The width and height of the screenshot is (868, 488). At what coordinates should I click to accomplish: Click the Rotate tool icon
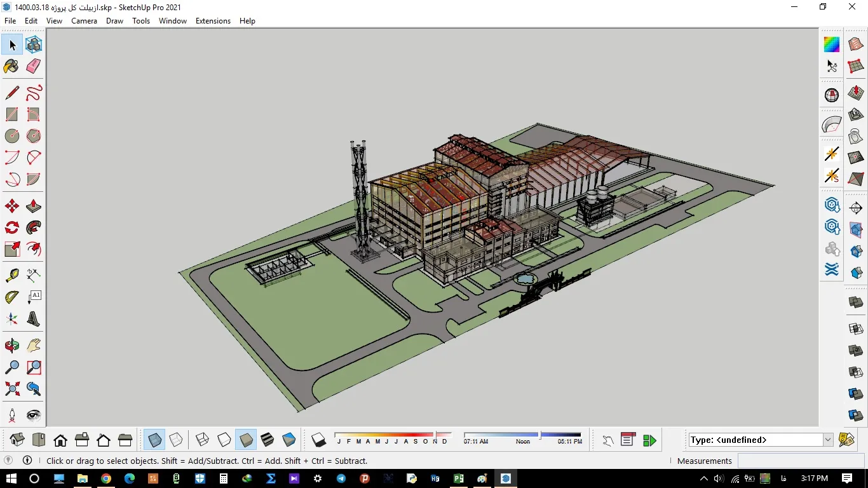point(11,227)
